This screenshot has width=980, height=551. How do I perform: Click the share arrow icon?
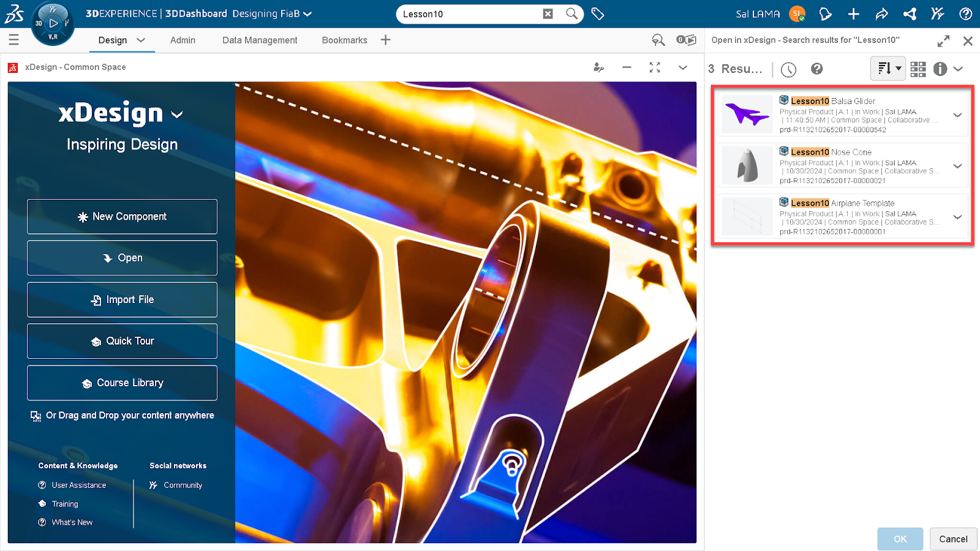[x=881, y=13]
